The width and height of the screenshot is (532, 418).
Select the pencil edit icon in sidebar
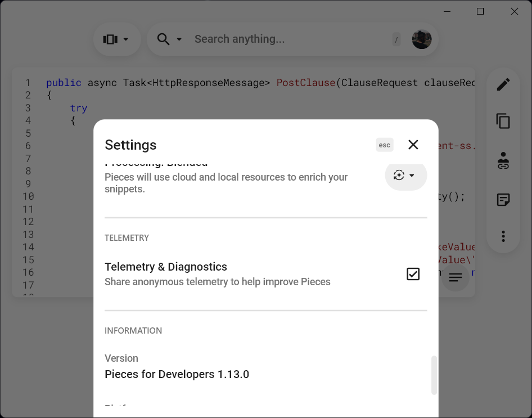point(503,84)
